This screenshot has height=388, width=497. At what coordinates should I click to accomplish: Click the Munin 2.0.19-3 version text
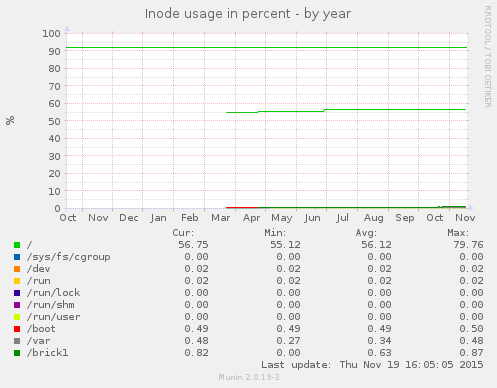[249, 377]
